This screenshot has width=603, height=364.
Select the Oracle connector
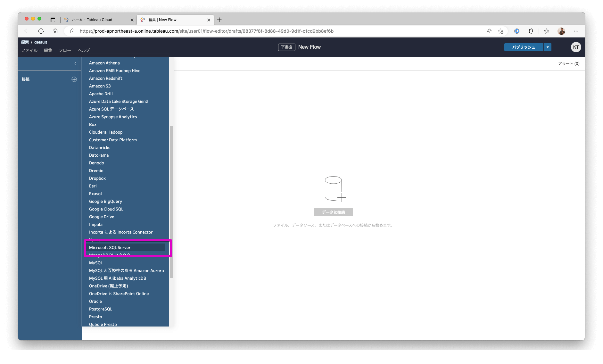pos(125,301)
